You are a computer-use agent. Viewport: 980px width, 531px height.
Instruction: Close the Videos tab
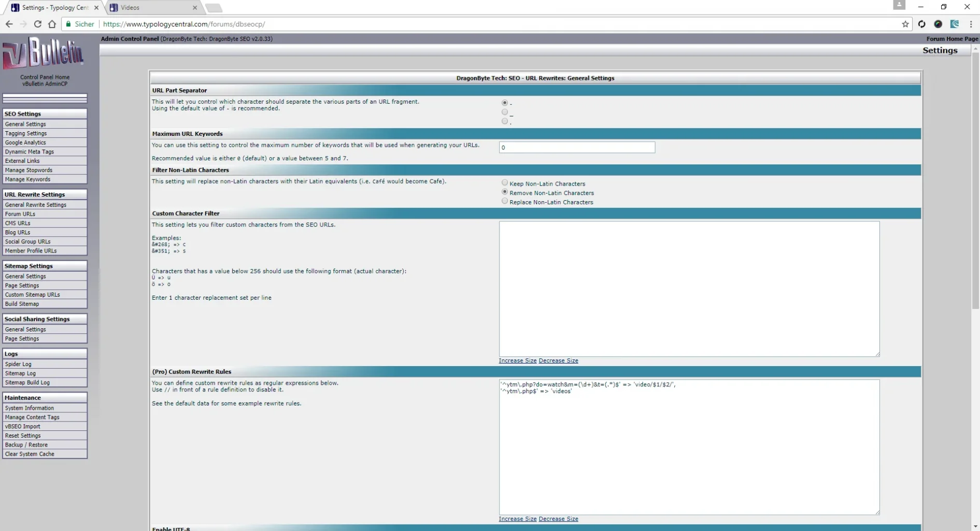(195, 8)
